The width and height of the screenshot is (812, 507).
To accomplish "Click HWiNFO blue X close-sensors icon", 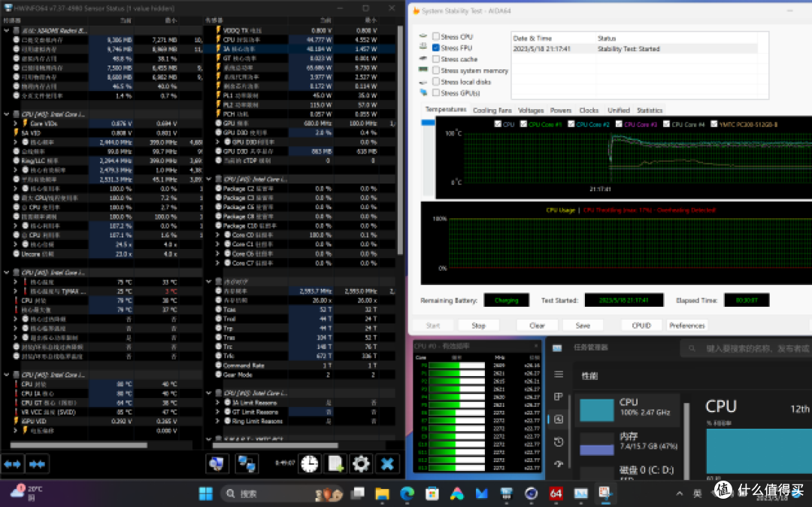I will pos(387,464).
